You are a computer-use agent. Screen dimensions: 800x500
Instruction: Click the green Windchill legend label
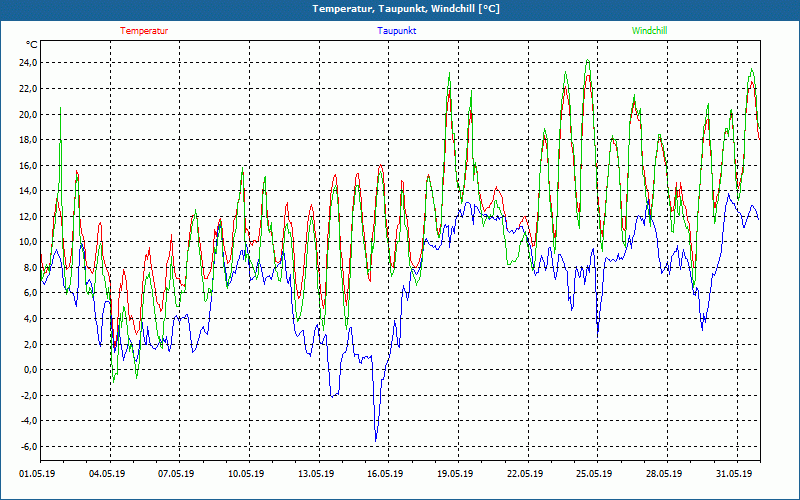click(649, 31)
